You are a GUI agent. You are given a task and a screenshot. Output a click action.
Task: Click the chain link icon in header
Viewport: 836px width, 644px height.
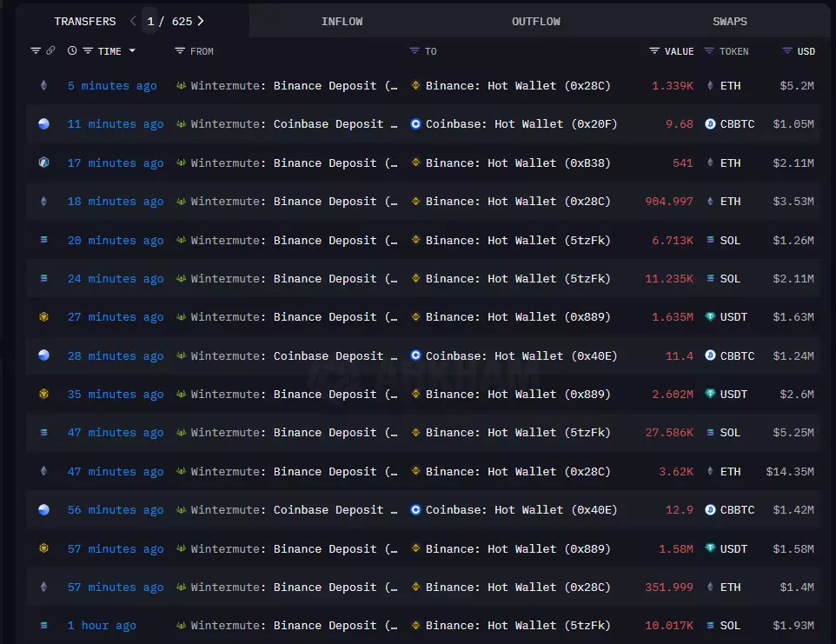(x=50, y=51)
